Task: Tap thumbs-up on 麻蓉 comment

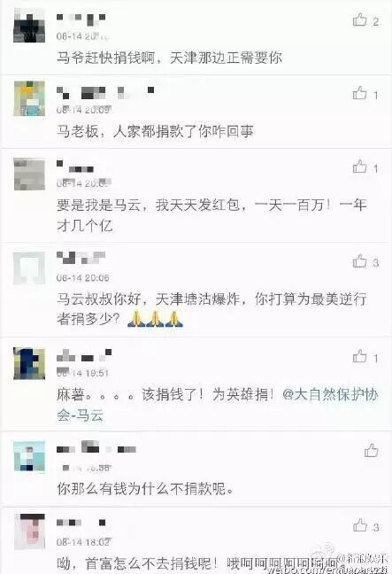Action: tap(360, 356)
